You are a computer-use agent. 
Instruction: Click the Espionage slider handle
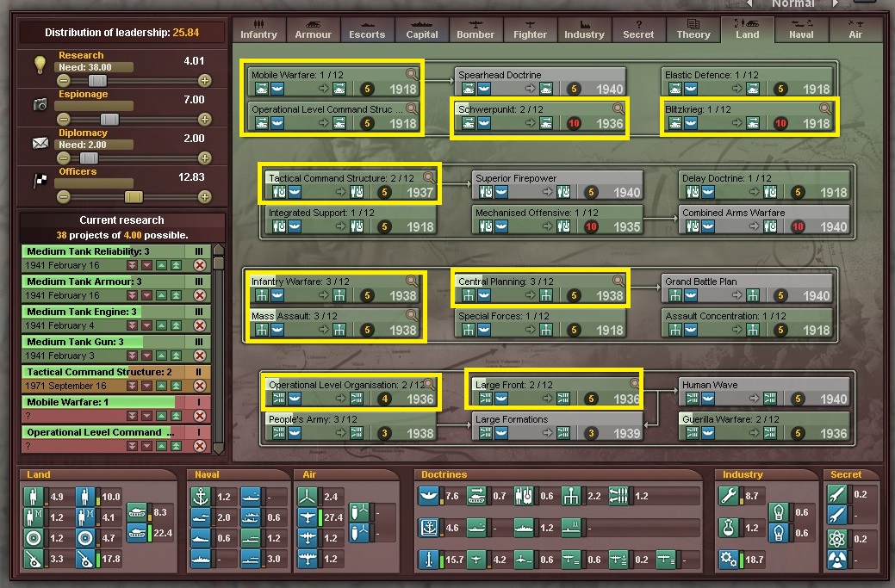coord(109,119)
